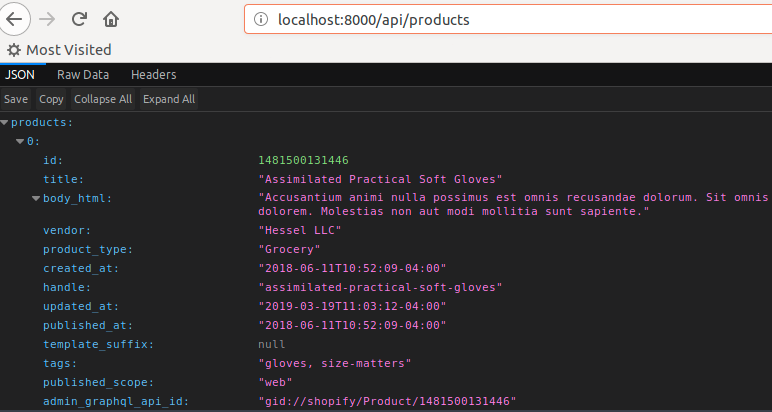Viewport: 772px width, 412px height.
Task: Go to the browser home page icon
Action: pos(110,19)
